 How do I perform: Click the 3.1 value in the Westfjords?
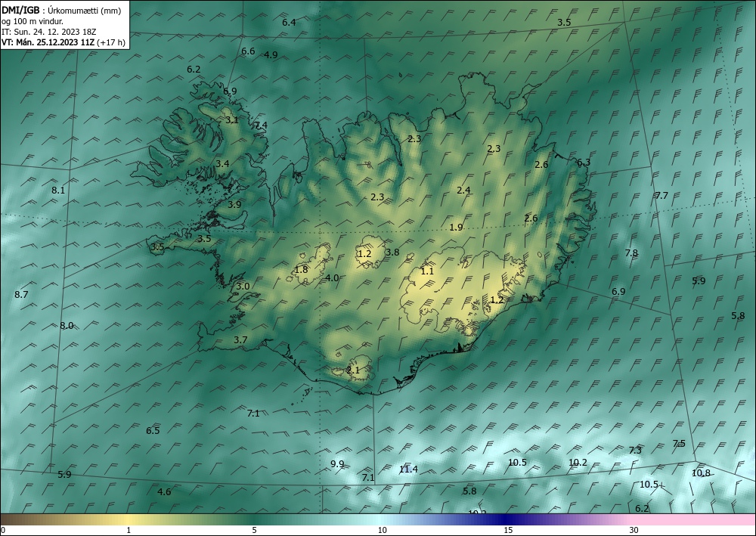(x=232, y=120)
